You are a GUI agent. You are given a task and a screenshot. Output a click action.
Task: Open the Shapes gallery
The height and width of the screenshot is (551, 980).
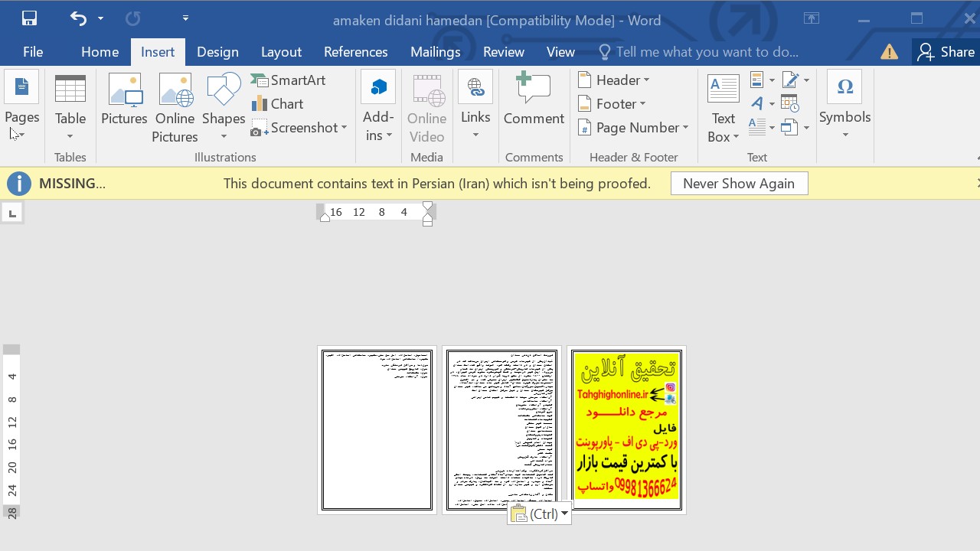click(x=224, y=107)
